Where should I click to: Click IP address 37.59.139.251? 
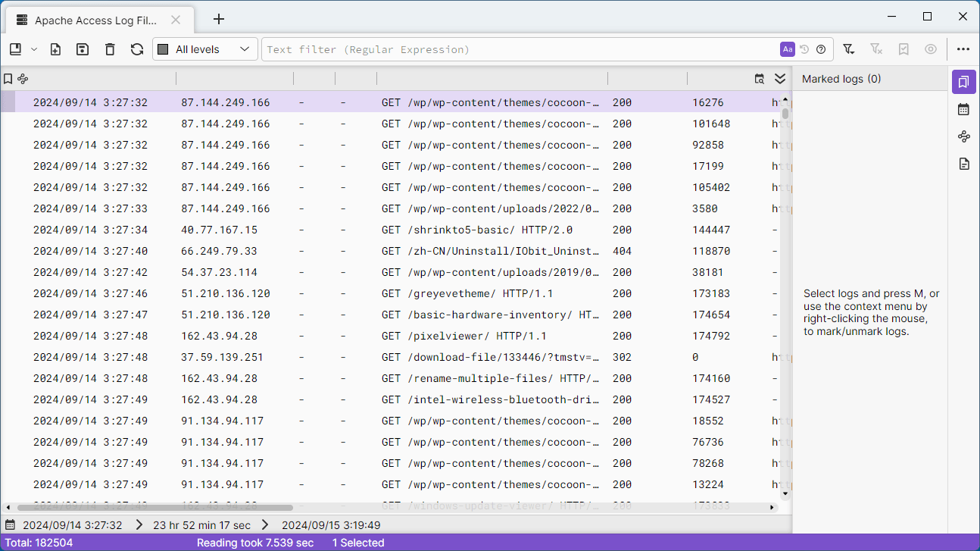(222, 357)
